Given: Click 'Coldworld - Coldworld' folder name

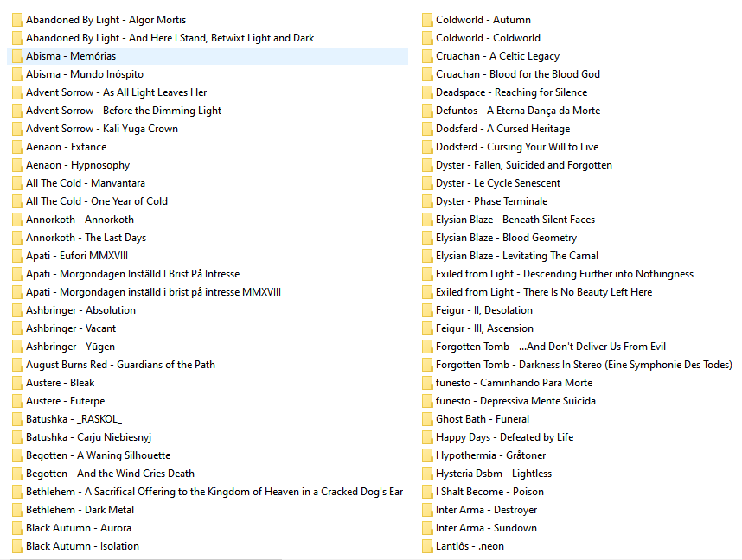Looking at the screenshot, I should 488,38.
